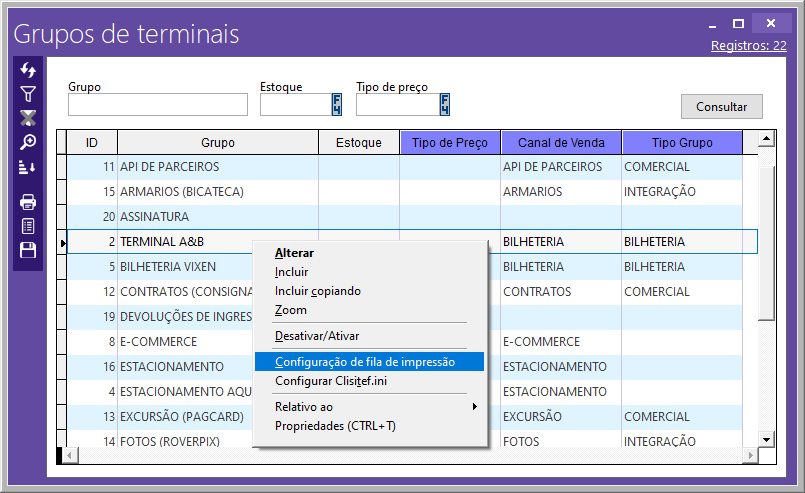Expand the Relativo ao submenu
The height and width of the screenshot is (493, 805).
point(370,407)
